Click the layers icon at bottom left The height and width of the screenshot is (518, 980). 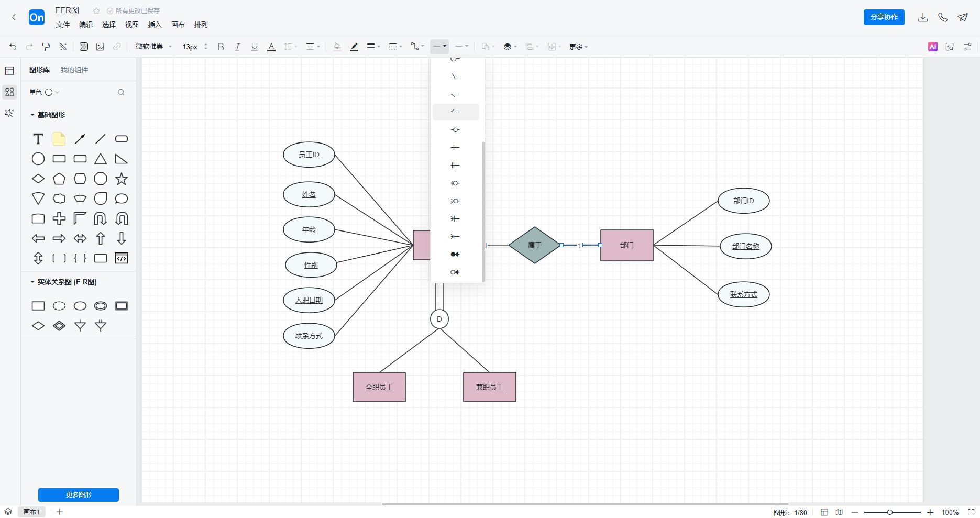click(8, 512)
